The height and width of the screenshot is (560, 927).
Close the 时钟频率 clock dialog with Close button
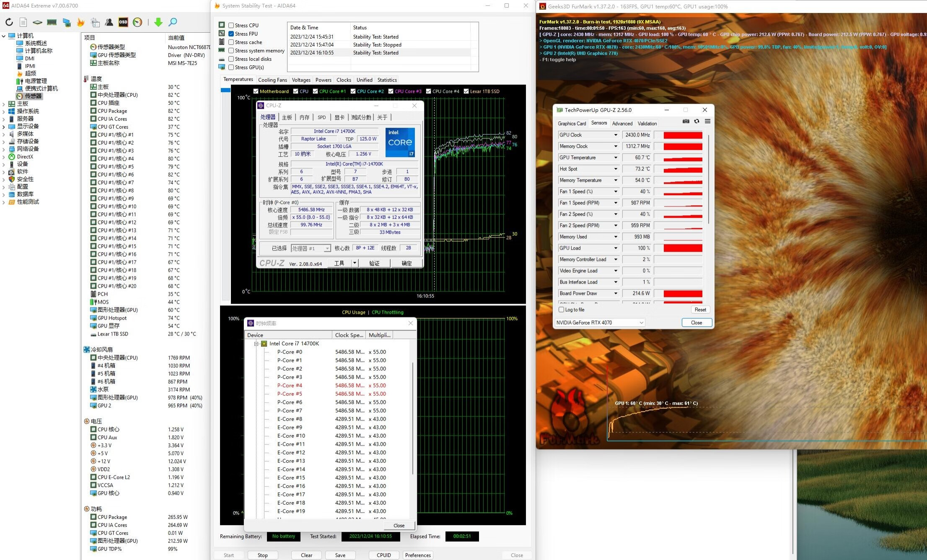tap(399, 525)
